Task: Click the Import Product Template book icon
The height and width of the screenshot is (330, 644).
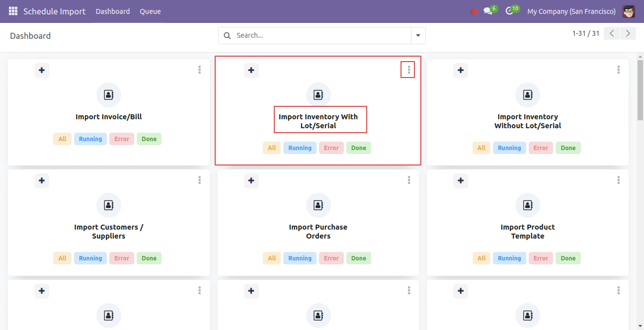Action: (x=528, y=205)
